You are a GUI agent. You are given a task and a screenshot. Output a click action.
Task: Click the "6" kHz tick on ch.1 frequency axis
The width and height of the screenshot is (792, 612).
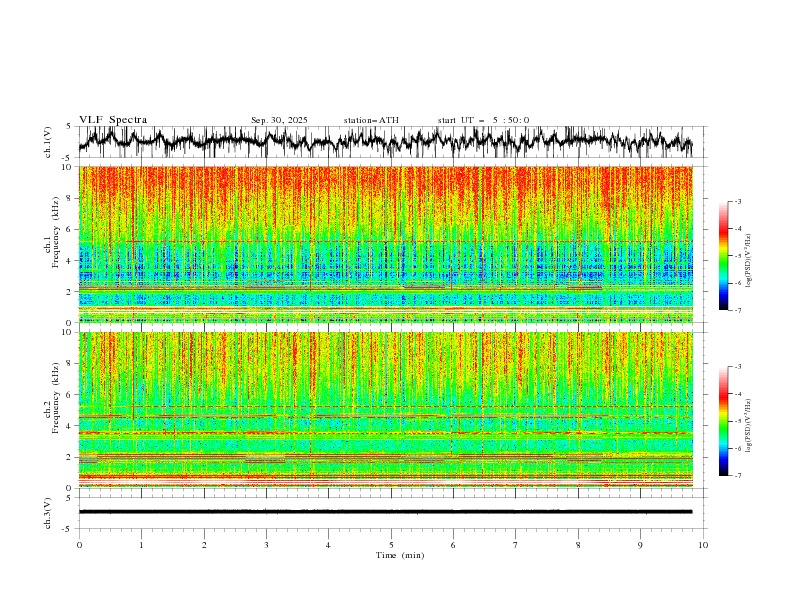[71, 229]
